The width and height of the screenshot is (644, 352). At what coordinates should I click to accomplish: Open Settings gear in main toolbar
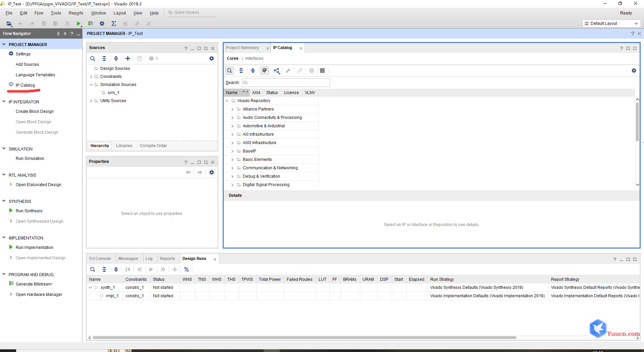coord(102,24)
